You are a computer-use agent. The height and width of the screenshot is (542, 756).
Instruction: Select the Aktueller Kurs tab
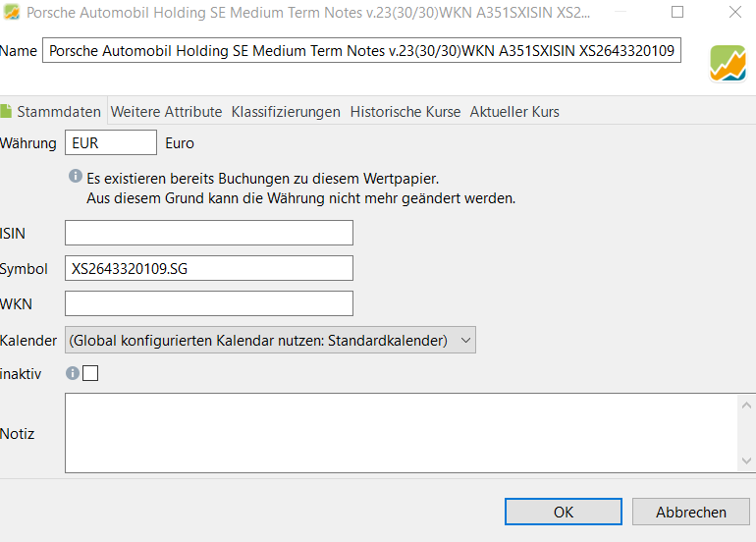(514, 111)
